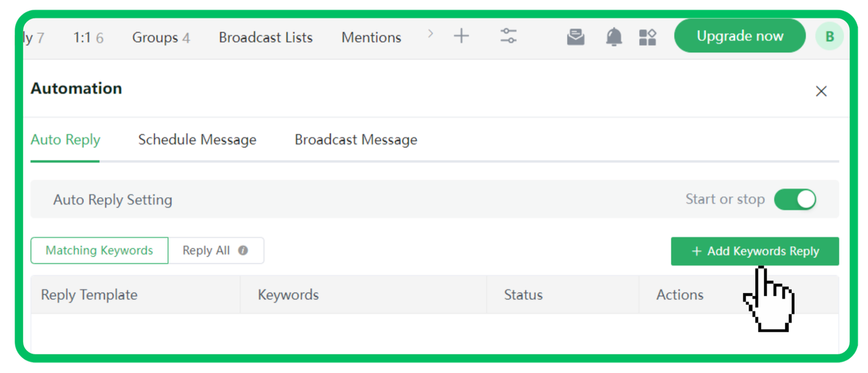Toggle the Start or stop switch

click(x=795, y=200)
